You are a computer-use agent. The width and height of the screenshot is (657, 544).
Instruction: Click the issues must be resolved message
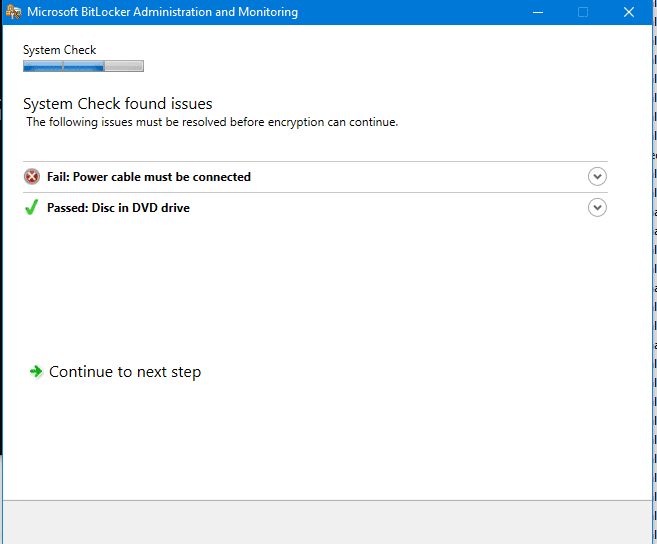click(x=212, y=122)
